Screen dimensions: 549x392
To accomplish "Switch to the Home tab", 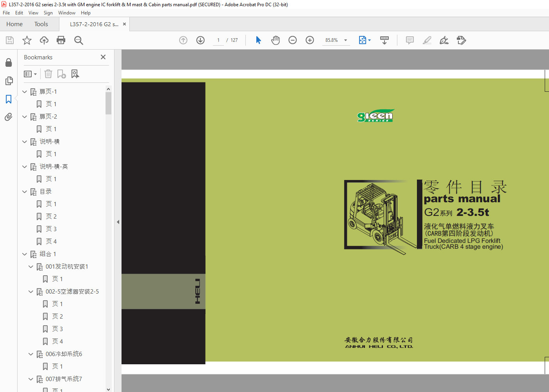I will [14, 24].
